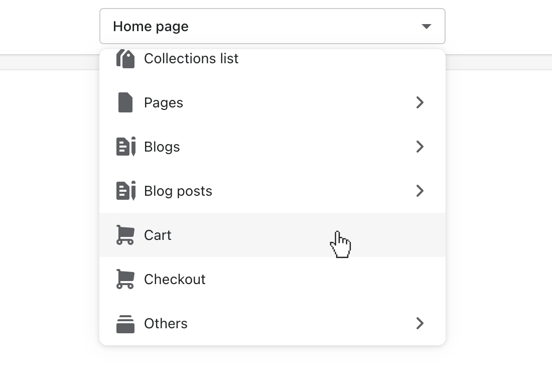Select Collections list from the menu
The width and height of the screenshot is (552, 392).
[x=191, y=59]
